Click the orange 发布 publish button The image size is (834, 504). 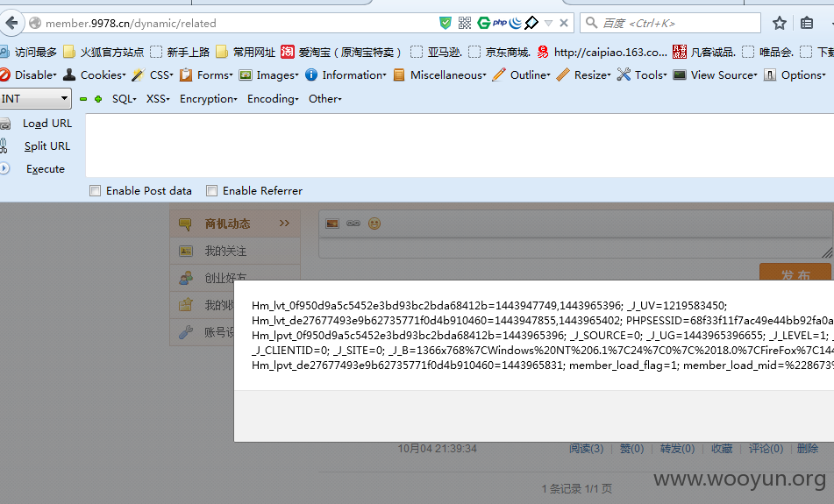(795, 272)
